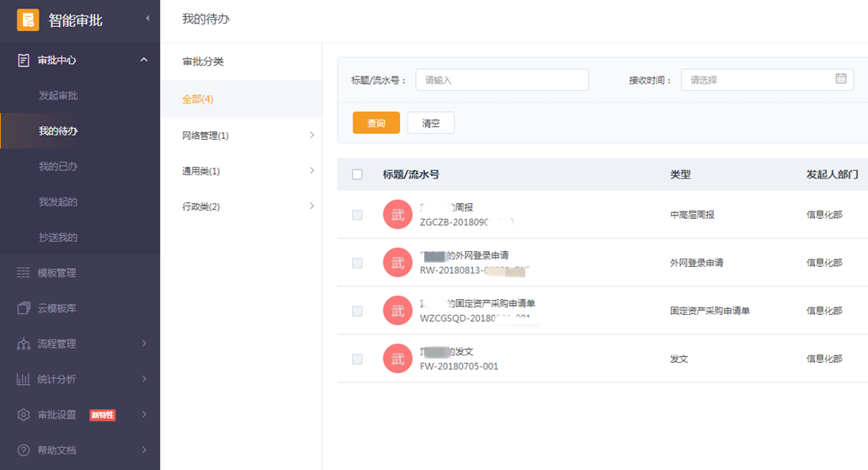Expand the 网络管理(1) category
868x470 pixels.
[312, 136]
